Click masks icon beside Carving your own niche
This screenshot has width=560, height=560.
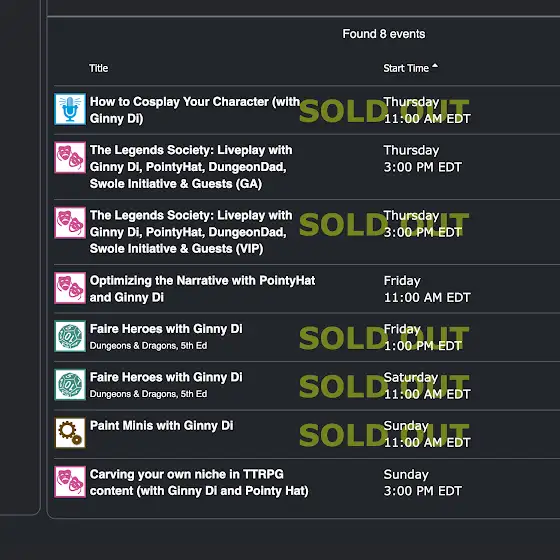click(x=70, y=481)
